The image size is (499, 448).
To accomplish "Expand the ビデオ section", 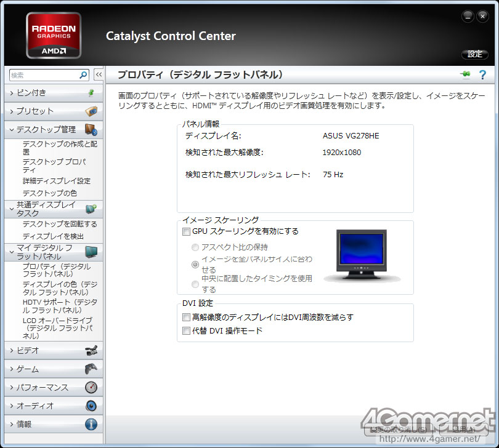I will tap(12, 350).
